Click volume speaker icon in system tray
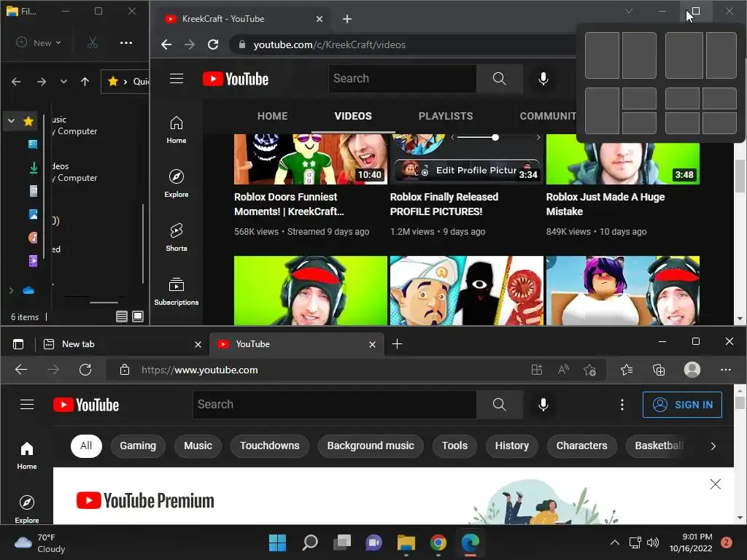The image size is (747, 560). click(x=653, y=542)
